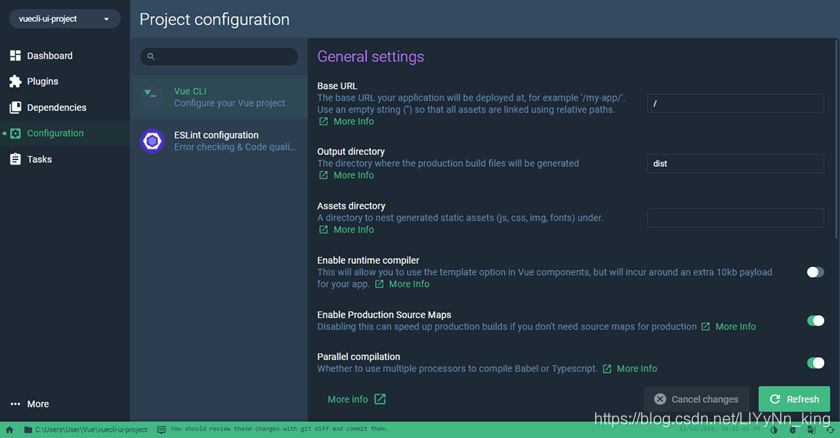Click the folder icon in status bar
This screenshot has height=438, width=840.
[x=28, y=429]
